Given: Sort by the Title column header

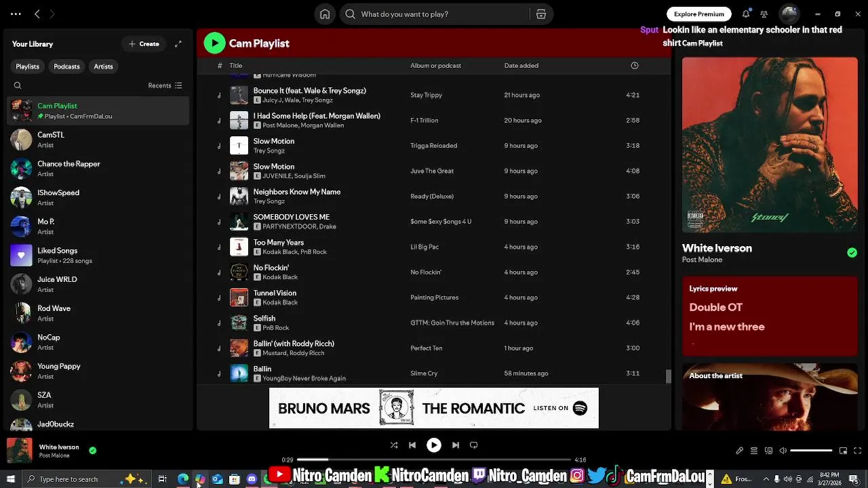Looking at the screenshot, I should (236, 66).
